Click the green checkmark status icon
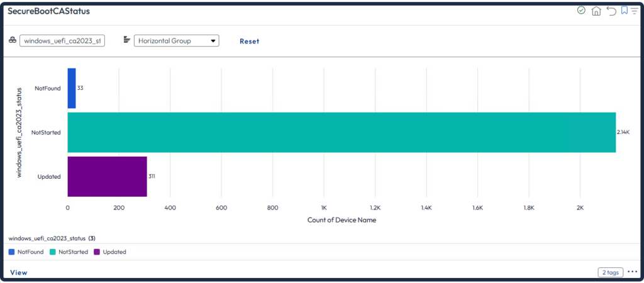Viewport: 644px width, 283px height. point(581,11)
